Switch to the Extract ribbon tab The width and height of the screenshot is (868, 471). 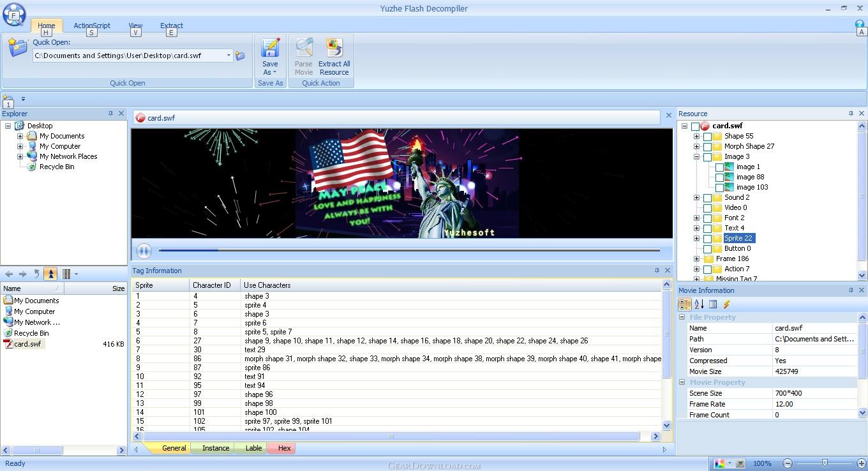[x=171, y=26]
